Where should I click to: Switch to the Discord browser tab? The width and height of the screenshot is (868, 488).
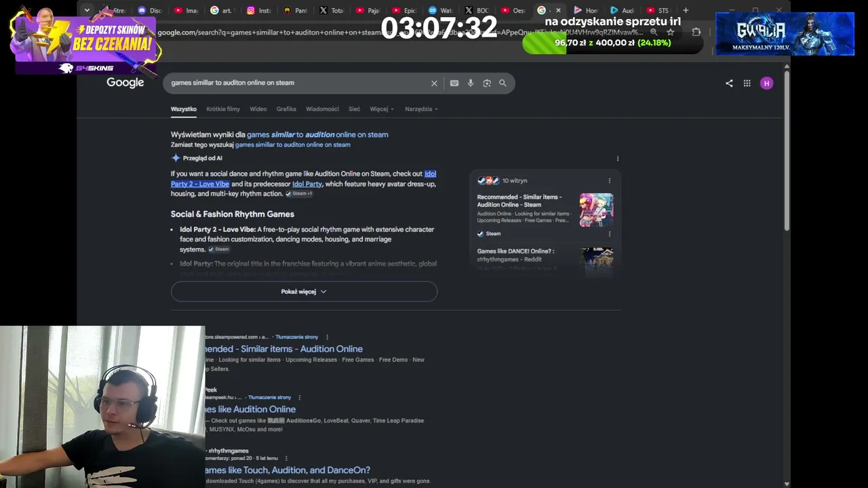[149, 10]
